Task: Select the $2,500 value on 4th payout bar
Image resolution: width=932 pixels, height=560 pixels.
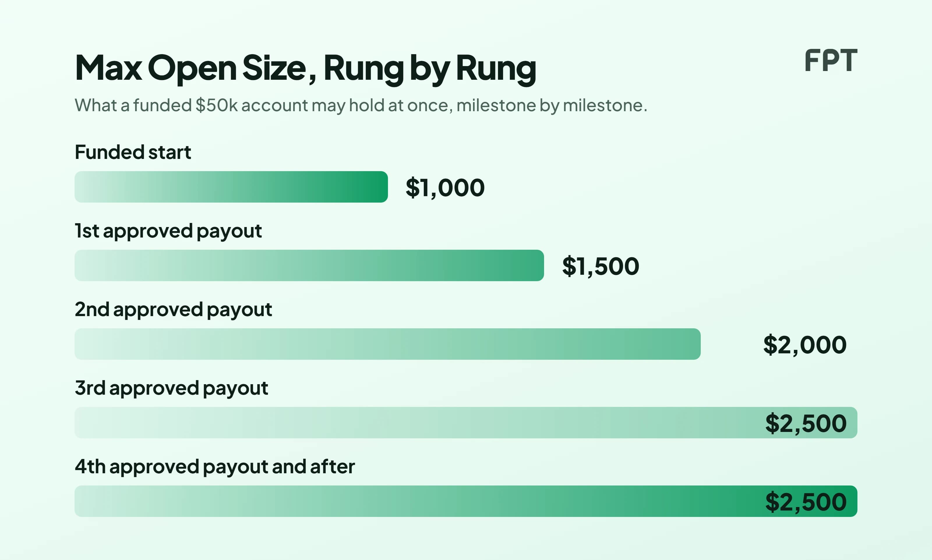Action: [x=806, y=501]
